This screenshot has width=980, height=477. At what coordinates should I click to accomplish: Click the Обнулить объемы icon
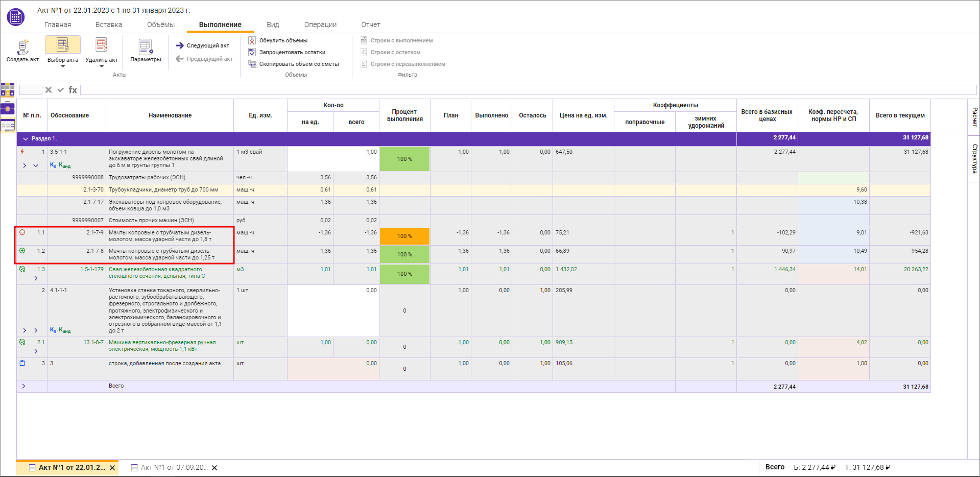click(x=252, y=40)
